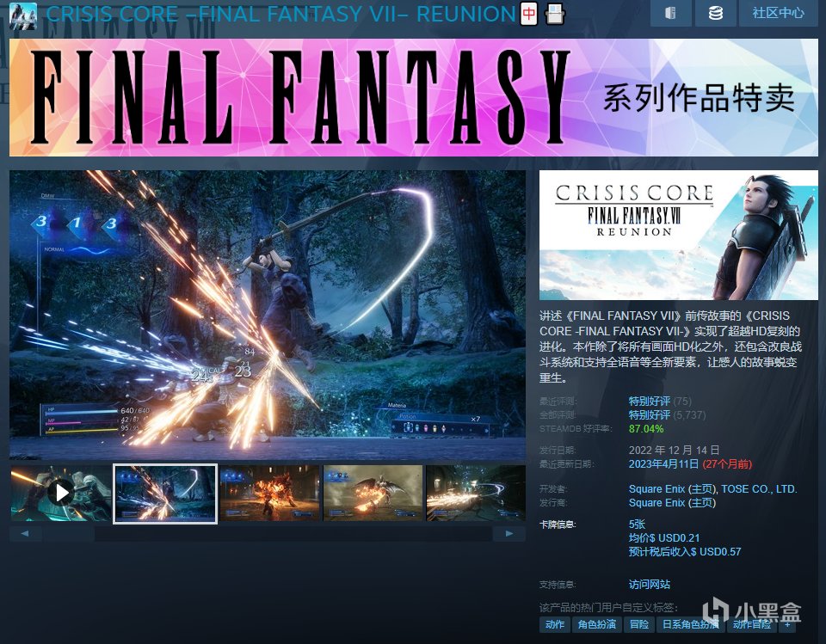The image size is (826, 644).
Task: Click the FINAL FANTASY 系列作品特卖 sale banner
Action: (x=414, y=97)
